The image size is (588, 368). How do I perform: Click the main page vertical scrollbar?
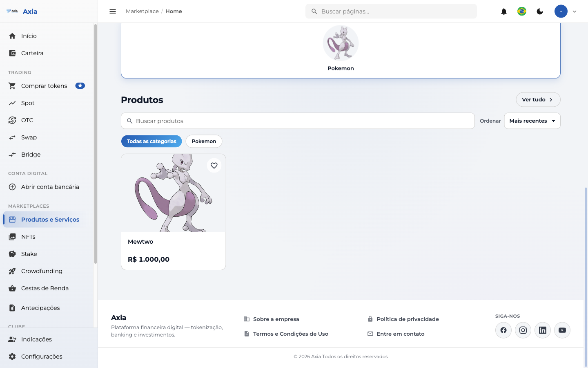[x=586, y=277]
